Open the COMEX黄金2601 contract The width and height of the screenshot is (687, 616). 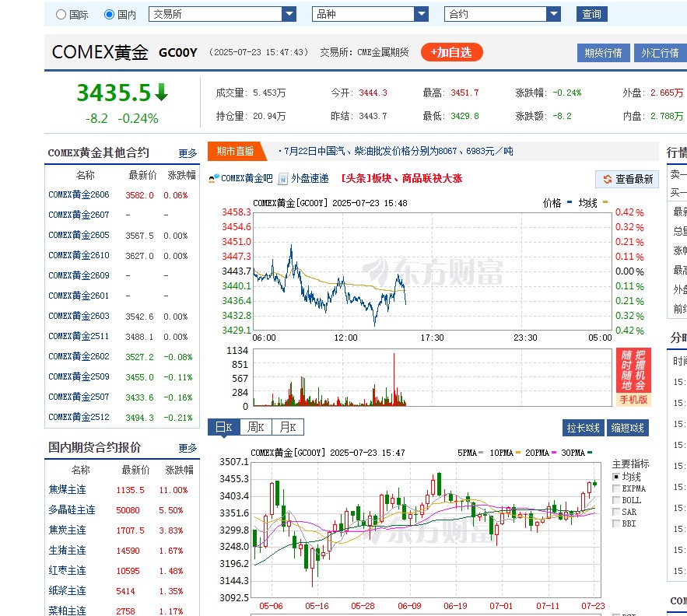79,296
